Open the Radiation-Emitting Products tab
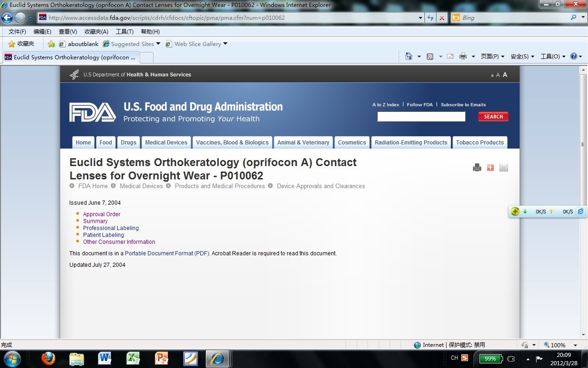 tap(411, 143)
